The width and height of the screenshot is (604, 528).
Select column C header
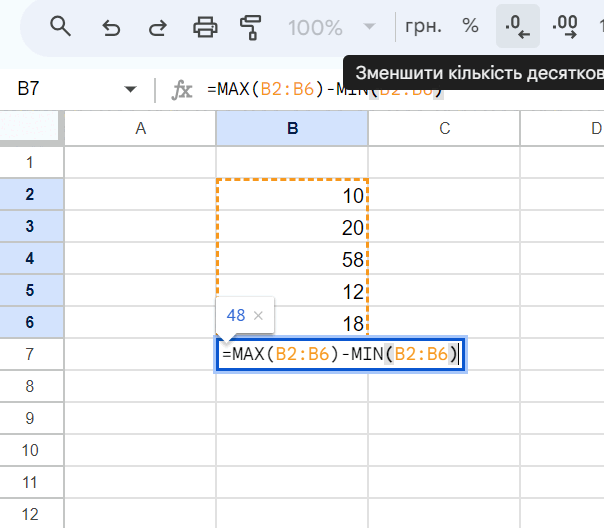point(444,128)
